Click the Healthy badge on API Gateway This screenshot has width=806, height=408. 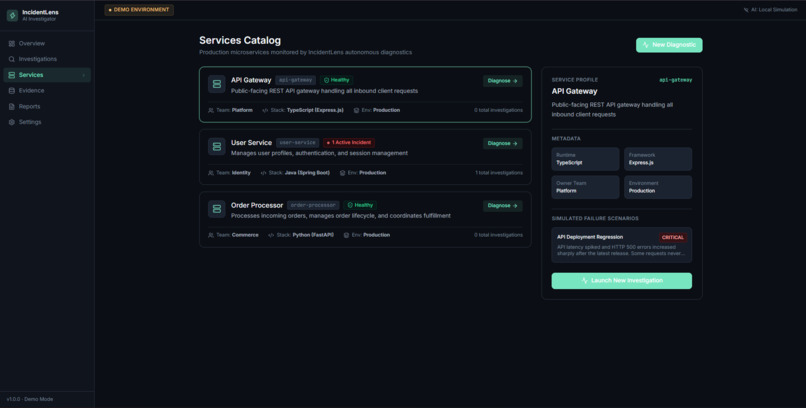(337, 80)
